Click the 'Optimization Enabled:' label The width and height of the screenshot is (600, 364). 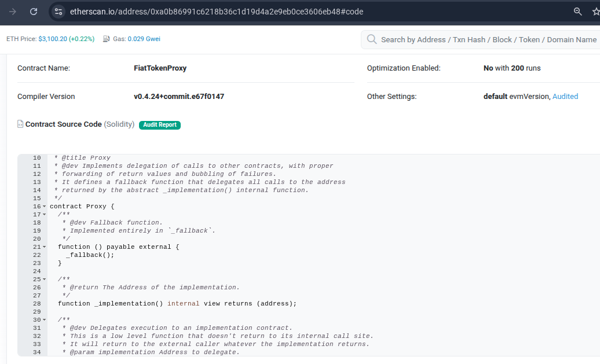tap(404, 68)
